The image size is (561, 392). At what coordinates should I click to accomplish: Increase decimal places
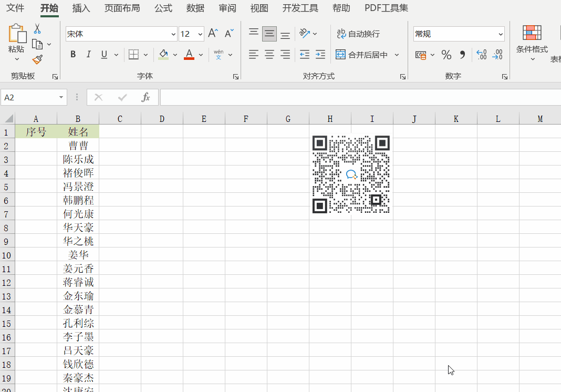point(482,55)
